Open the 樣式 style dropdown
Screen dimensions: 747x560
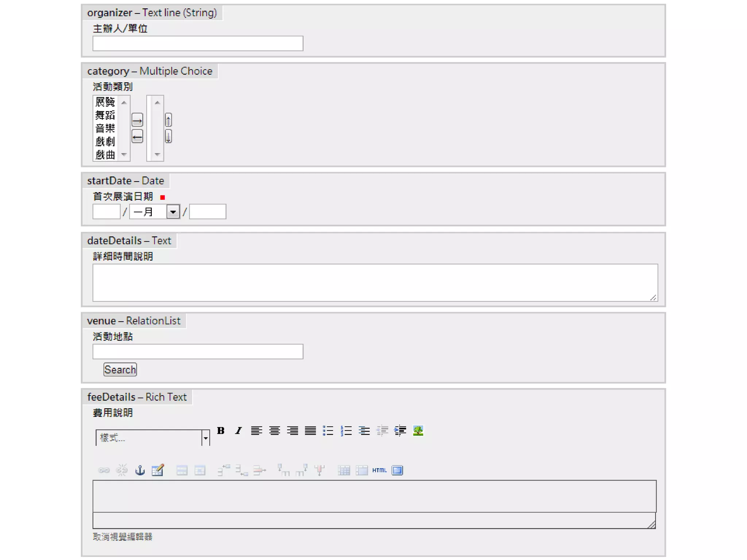pos(153,437)
